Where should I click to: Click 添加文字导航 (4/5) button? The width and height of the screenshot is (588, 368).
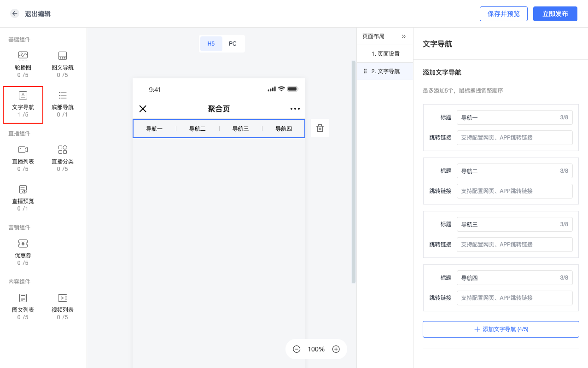pyautogui.click(x=501, y=329)
